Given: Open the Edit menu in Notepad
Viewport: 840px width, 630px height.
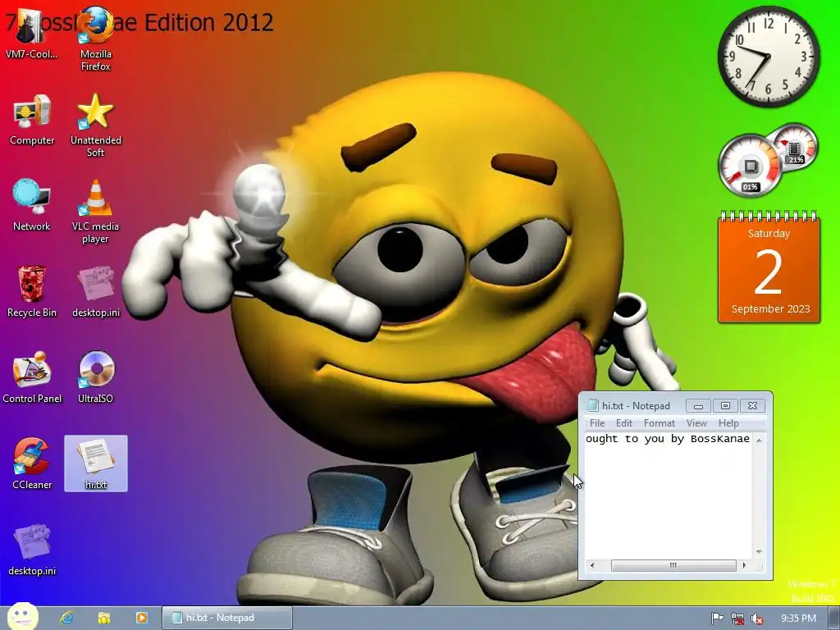Looking at the screenshot, I should tap(624, 422).
